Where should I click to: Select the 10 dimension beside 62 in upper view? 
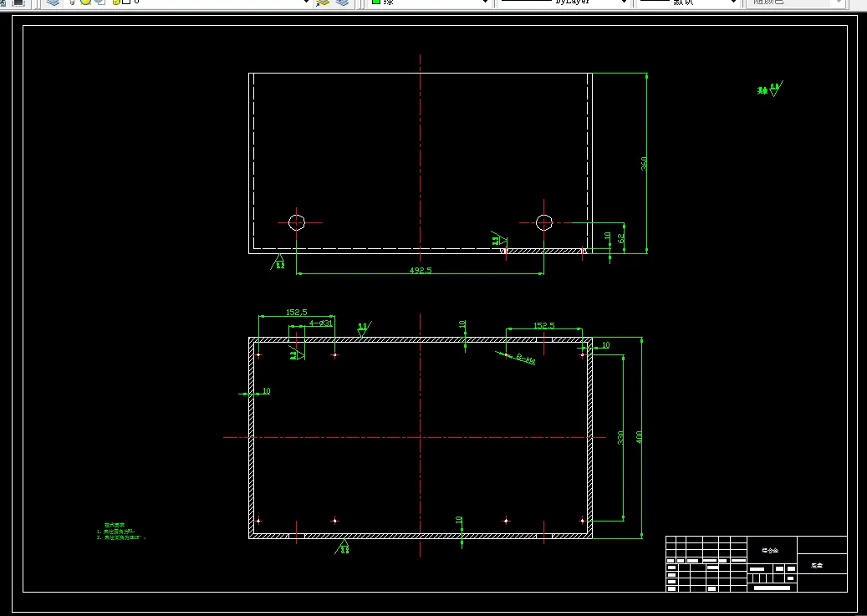(607, 236)
